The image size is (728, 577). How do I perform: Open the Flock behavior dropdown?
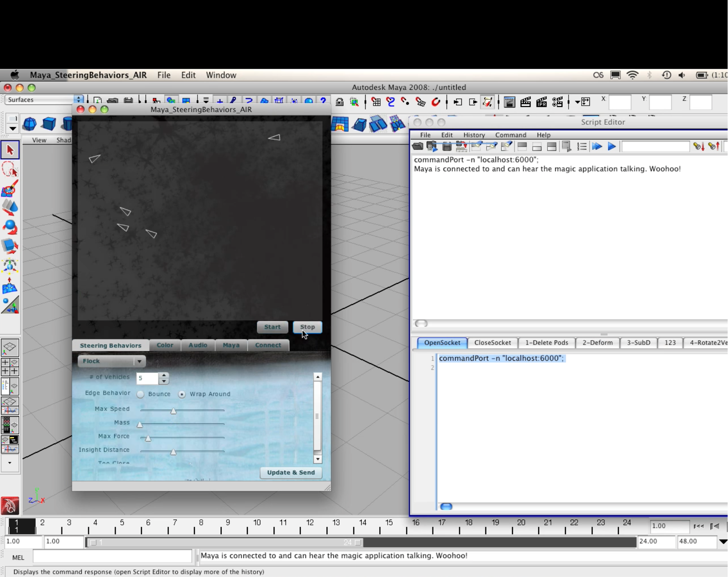point(112,361)
